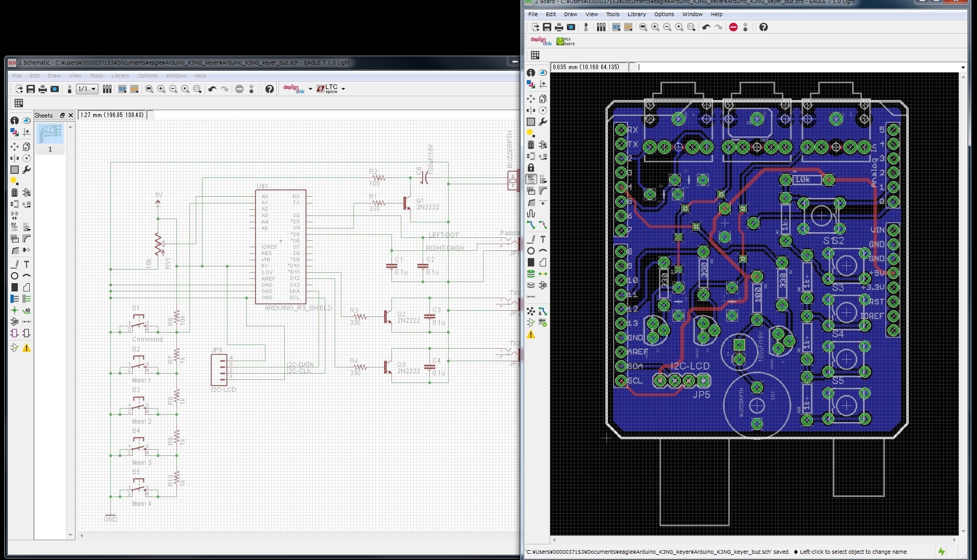The height and width of the screenshot is (560, 977).
Task: Select the Info tool in schematic toolbar
Action: (14, 121)
